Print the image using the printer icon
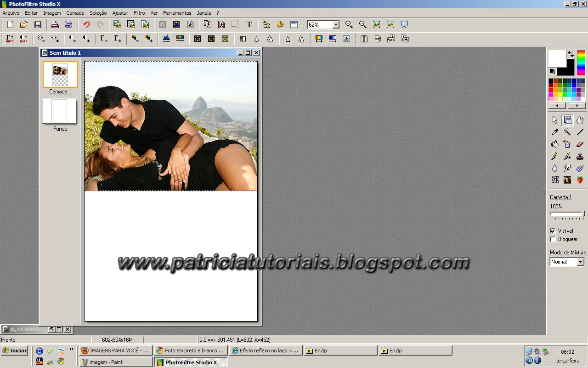Viewport: 588px width, 368px height. click(55, 24)
